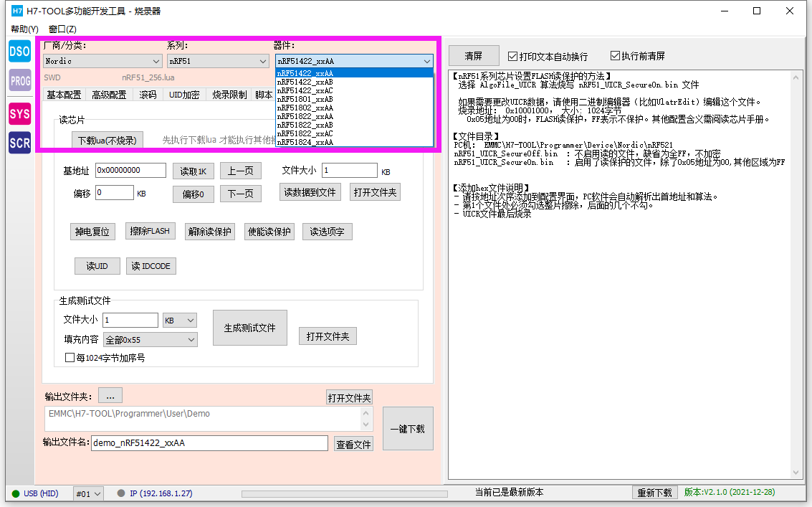812x507 pixels.
Task: Choose nRF51422_xxAC from device list
Action: click(x=354, y=90)
